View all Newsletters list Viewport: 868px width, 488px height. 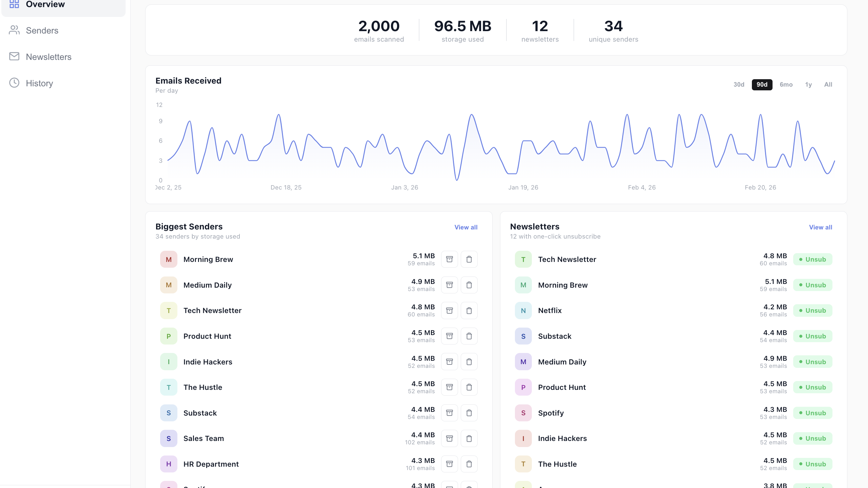[x=821, y=227]
